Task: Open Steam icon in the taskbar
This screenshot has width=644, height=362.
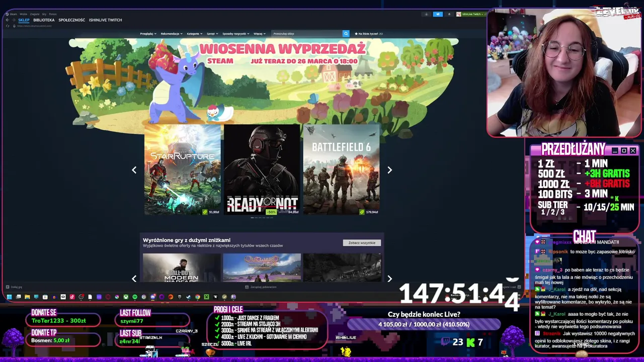Action: pyautogui.click(x=188, y=297)
